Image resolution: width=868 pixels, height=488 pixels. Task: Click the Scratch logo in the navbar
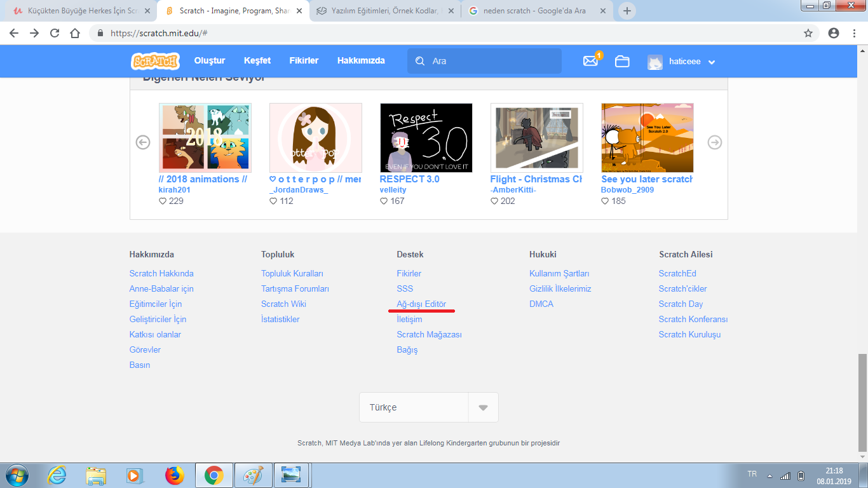tap(156, 61)
